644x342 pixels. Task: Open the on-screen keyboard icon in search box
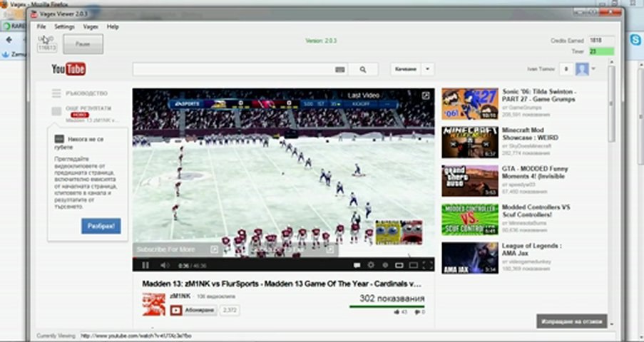coord(339,70)
